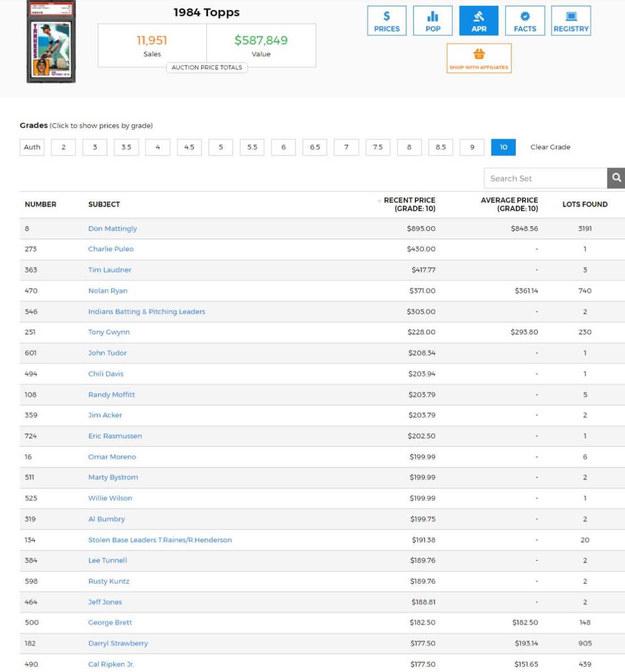Open the Don Mattingly card page
The height and width of the screenshot is (672, 625).
click(x=113, y=229)
